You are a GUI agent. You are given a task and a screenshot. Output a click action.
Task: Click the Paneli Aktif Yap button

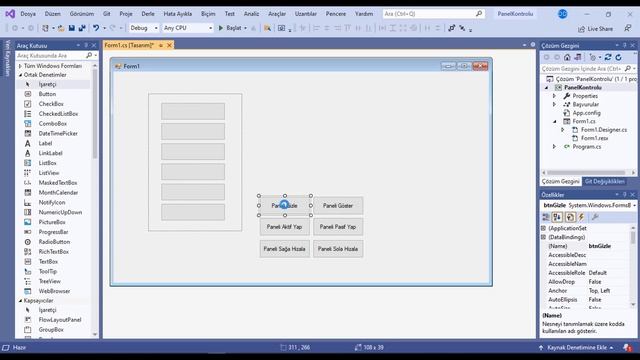tap(284, 227)
